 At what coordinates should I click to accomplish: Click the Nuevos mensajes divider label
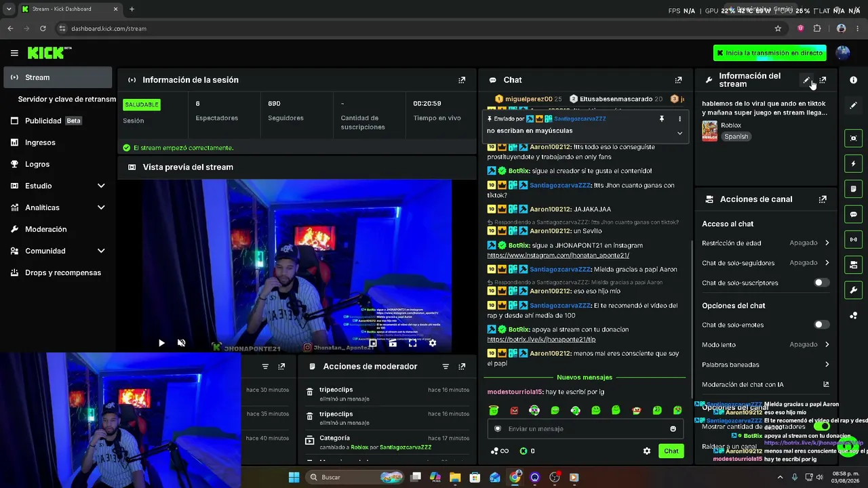pyautogui.click(x=585, y=378)
